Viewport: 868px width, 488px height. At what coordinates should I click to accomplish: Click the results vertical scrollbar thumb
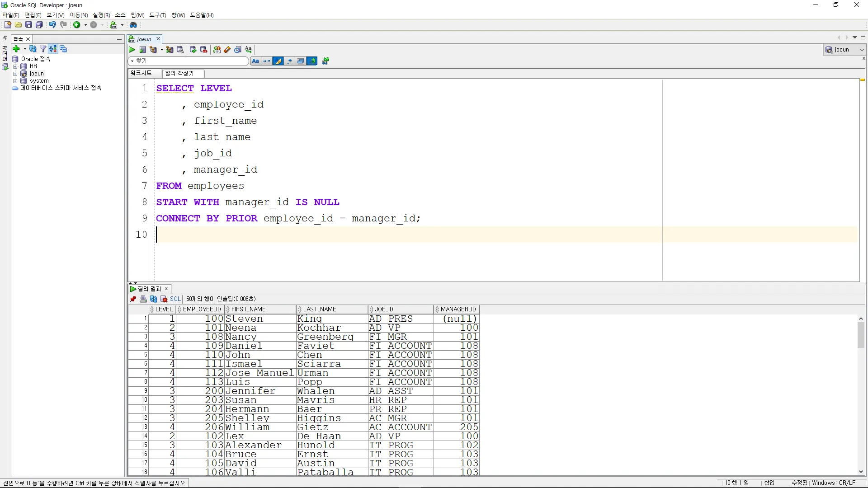pyautogui.click(x=861, y=335)
